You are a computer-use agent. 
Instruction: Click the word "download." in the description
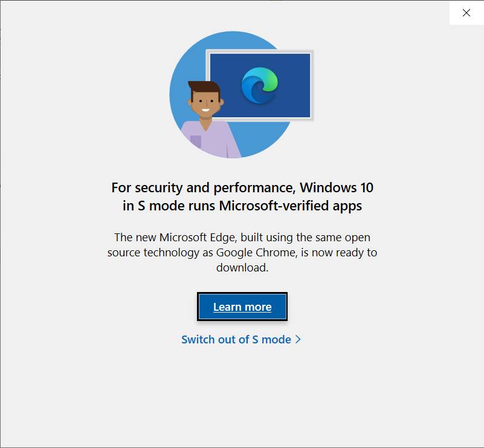click(x=242, y=267)
